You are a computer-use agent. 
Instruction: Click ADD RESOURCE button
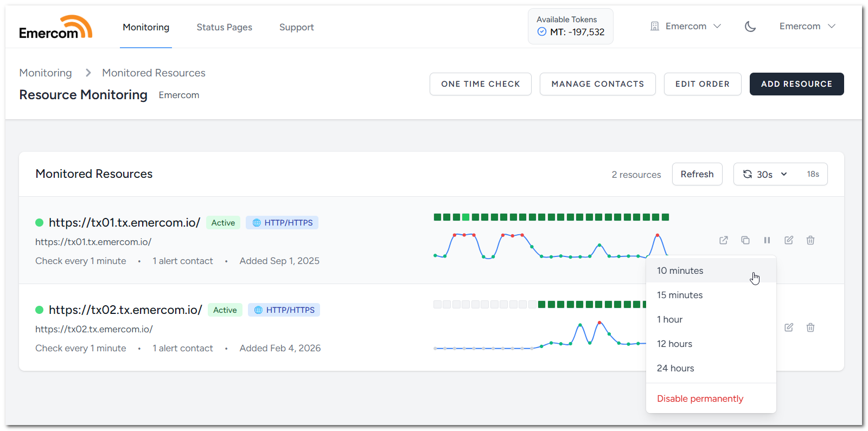pyautogui.click(x=796, y=84)
